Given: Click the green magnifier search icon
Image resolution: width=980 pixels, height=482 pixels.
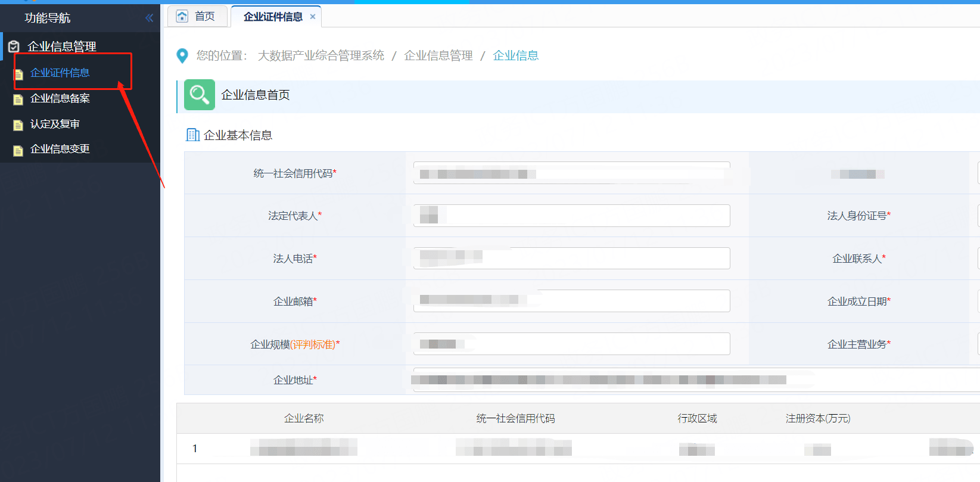Looking at the screenshot, I should coord(199,95).
